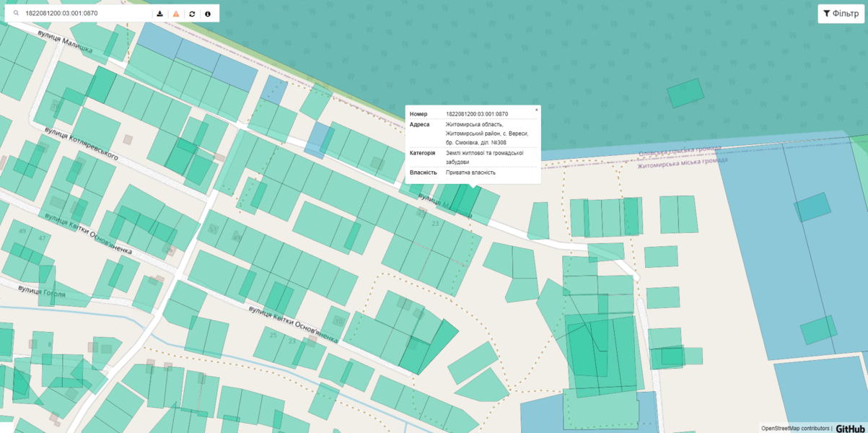Click the Оліївська сільська громада boundary label
The image size is (868, 433).
pyautogui.click(x=679, y=151)
